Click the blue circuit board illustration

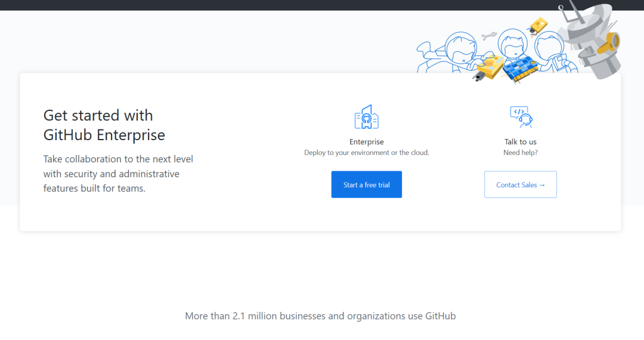[521, 69]
